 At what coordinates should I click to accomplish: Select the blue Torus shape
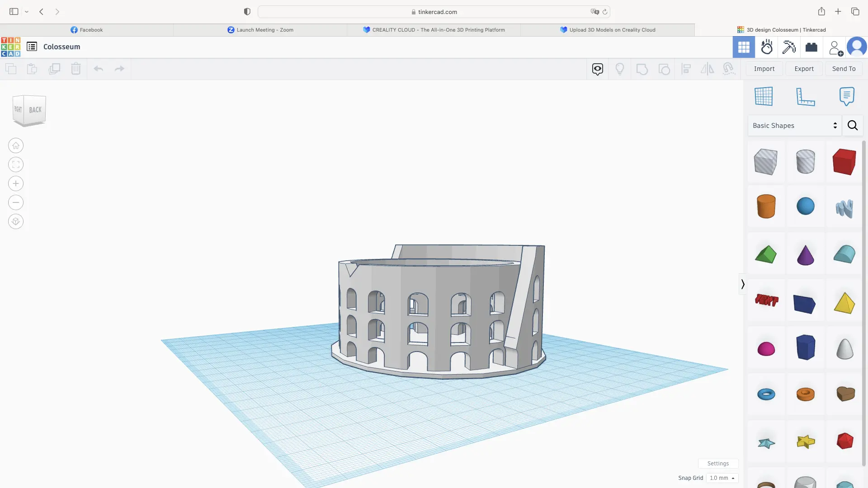(766, 394)
